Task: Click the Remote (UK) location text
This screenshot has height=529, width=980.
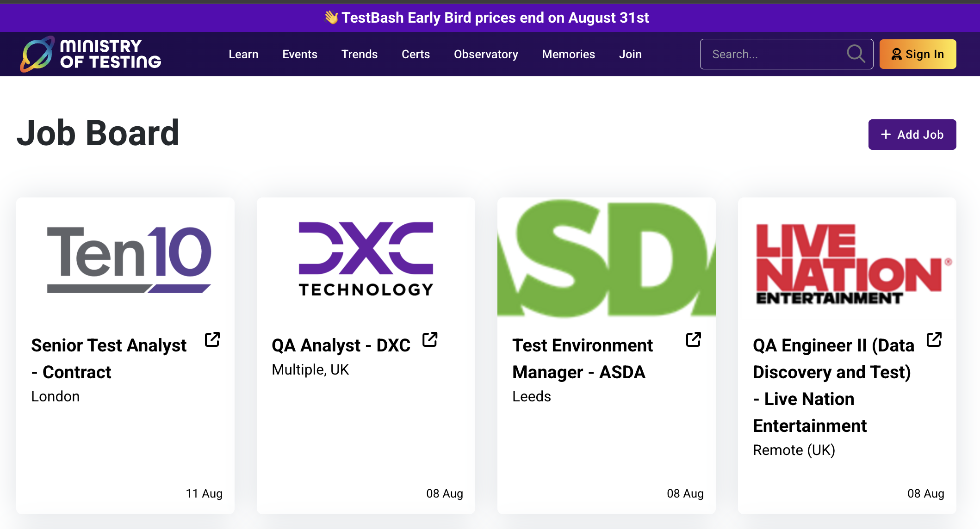Action: (x=794, y=450)
